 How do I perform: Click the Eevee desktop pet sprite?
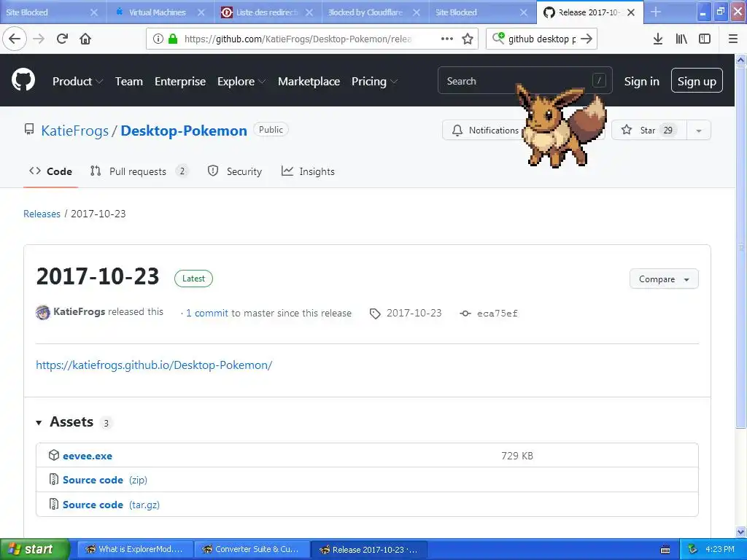coord(561,125)
